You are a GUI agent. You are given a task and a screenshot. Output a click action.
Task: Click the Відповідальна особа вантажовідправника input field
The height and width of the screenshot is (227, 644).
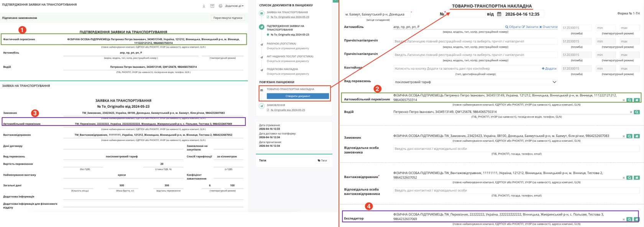(516, 190)
